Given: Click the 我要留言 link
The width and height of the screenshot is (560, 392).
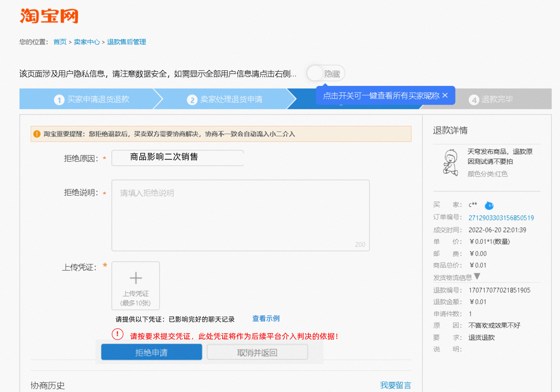Looking at the screenshot, I should (397, 385).
